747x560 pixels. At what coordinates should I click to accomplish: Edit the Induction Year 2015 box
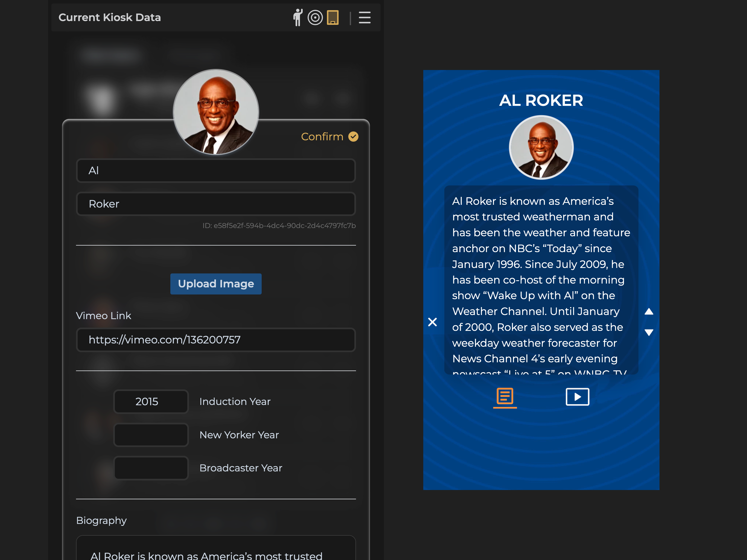tap(151, 401)
